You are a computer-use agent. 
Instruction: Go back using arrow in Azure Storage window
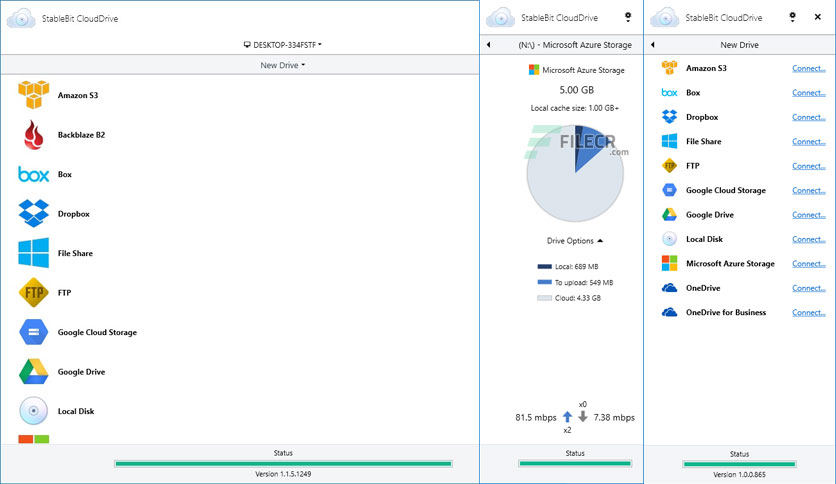tap(488, 45)
